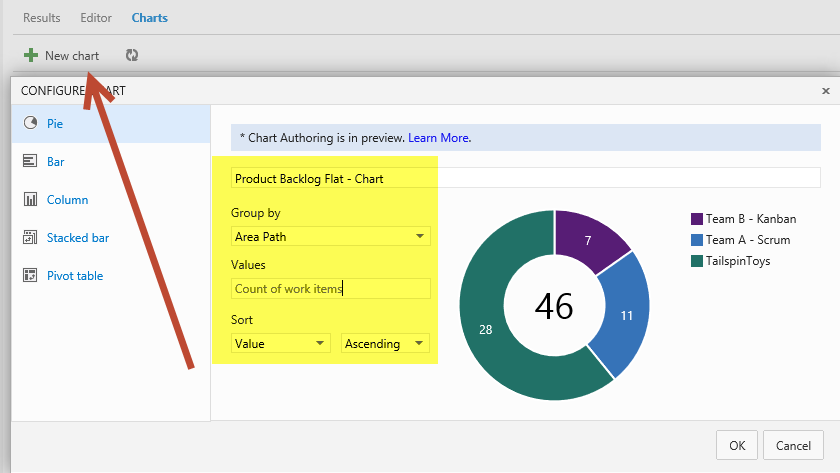Screen dimensions: 840x473
Task: Click the chart title text field
Action: (525, 179)
